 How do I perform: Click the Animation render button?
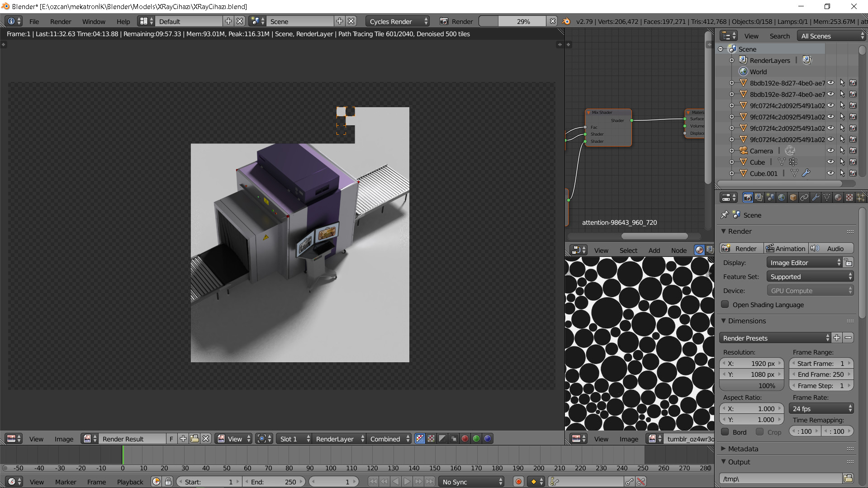786,249
